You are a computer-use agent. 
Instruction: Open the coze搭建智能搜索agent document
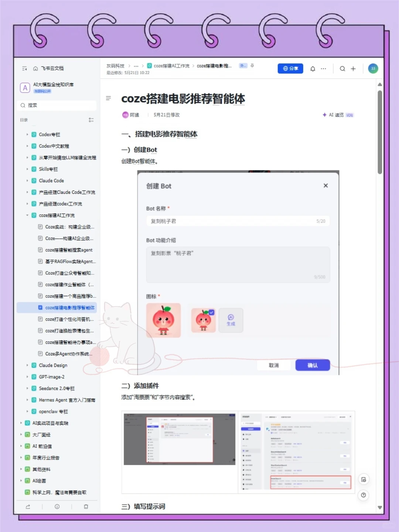pos(69,250)
